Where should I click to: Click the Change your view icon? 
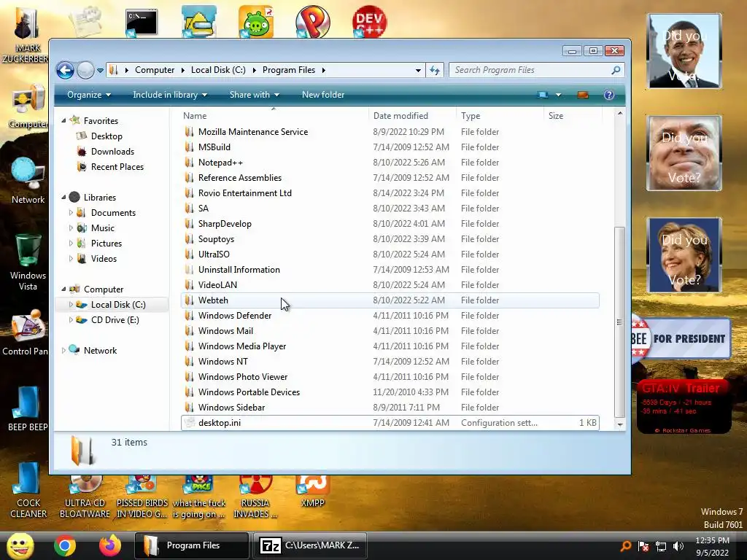(543, 95)
